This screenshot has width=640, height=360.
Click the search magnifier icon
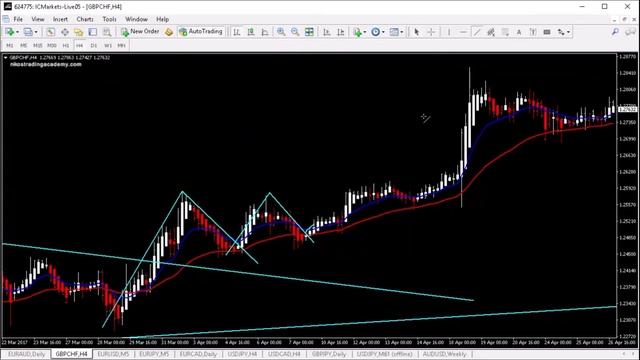615,31
